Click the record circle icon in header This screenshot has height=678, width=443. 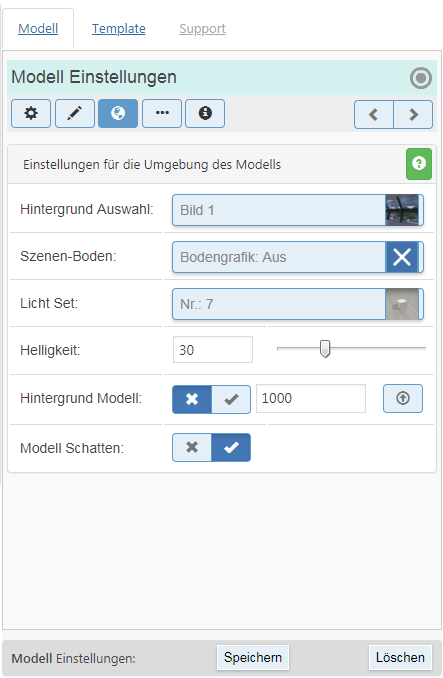coord(421,78)
